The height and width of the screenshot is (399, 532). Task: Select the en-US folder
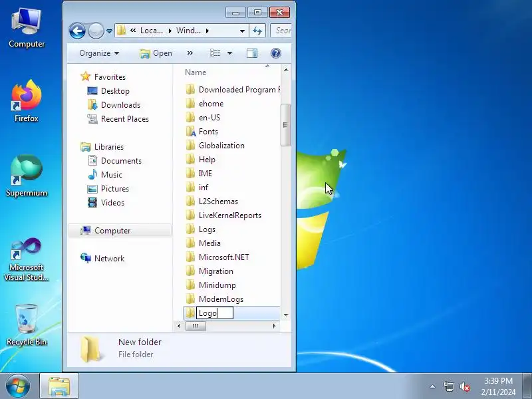click(203, 118)
